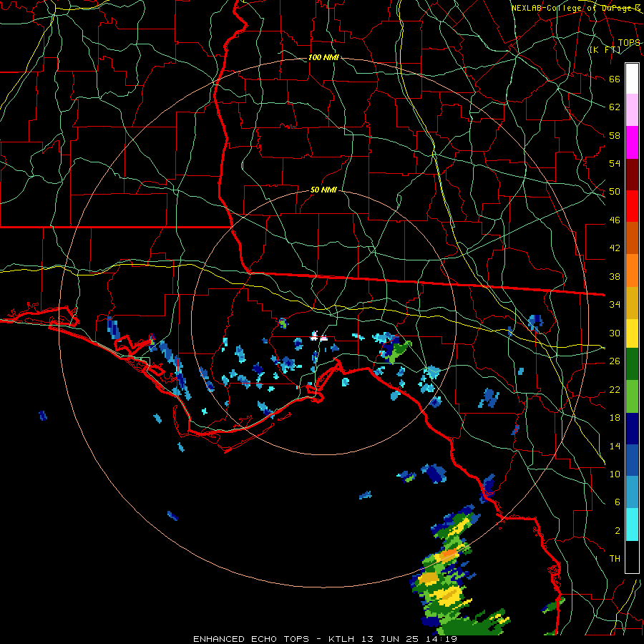Click the navy blue legend color band
Viewport: 644px width, 644px height.
pyautogui.click(x=632, y=429)
